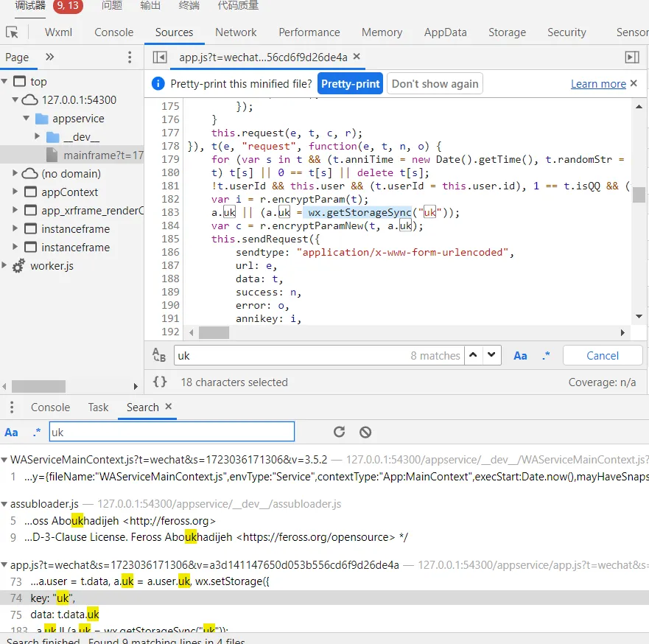Activate the element inspector picker icon
Screen dimensions: 649x644
coord(12,32)
